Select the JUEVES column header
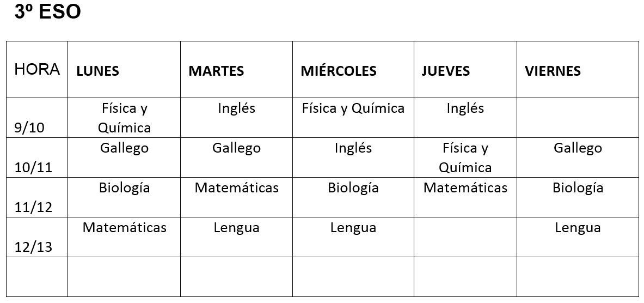The width and height of the screenshot is (644, 303). [465, 69]
